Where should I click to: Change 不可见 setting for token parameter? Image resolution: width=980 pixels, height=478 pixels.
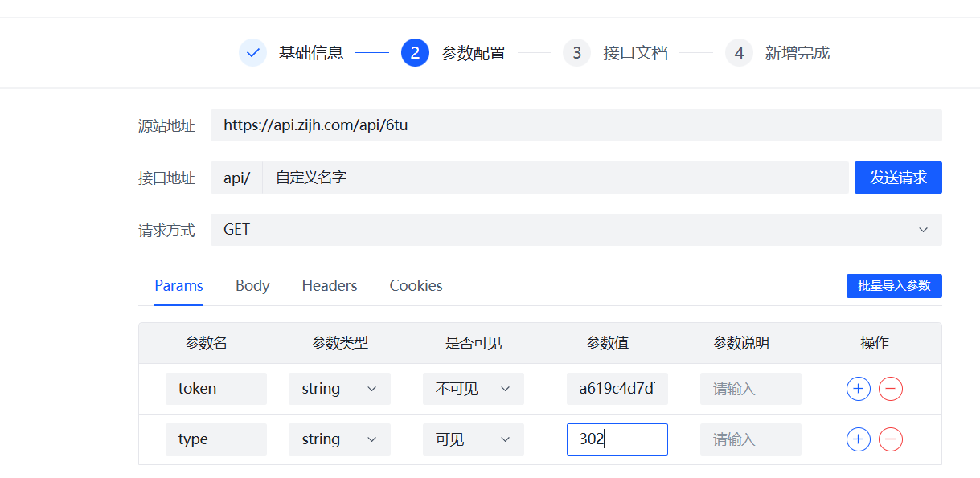click(473, 388)
